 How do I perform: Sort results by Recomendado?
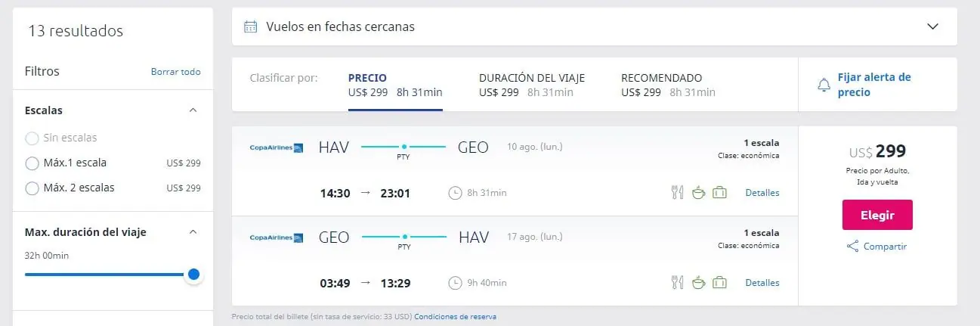pyautogui.click(x=668, y=85)
